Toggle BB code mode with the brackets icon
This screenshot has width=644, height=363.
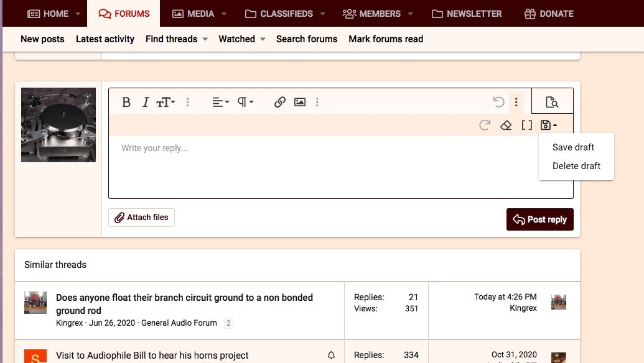pyautogui.click(x=526, y=125)
